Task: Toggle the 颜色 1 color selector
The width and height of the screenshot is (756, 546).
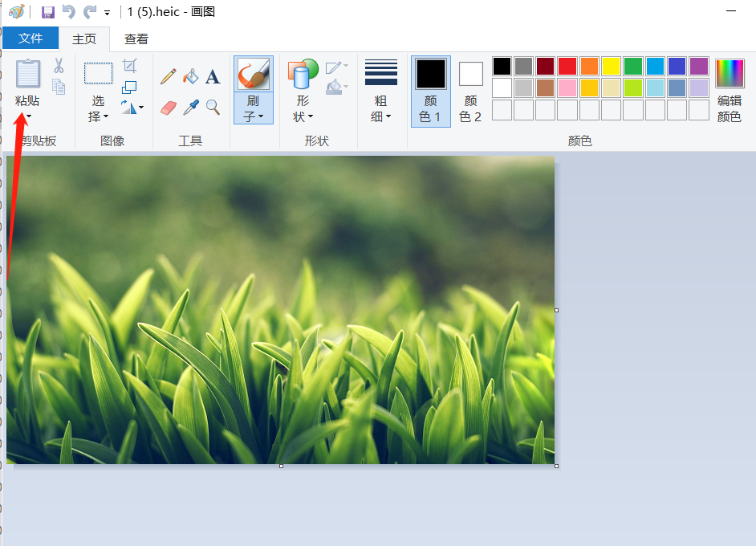Action: pyautogui.click(x=430, y=91)
